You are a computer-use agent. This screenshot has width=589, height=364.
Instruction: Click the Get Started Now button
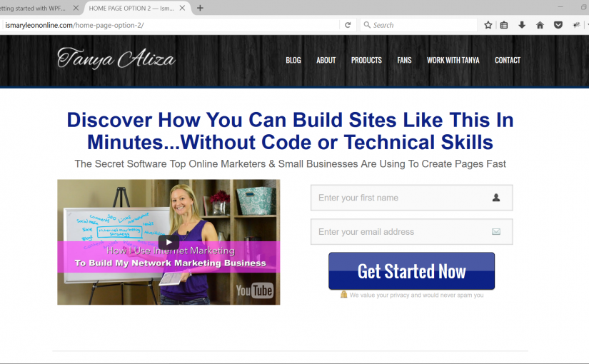(x=411, y=271)
